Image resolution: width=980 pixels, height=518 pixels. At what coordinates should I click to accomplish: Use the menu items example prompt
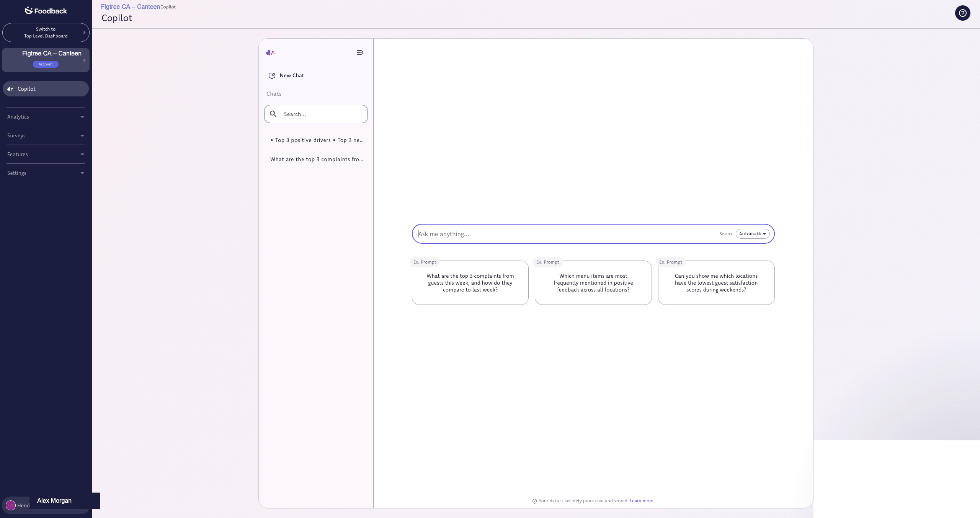[593, 283]
